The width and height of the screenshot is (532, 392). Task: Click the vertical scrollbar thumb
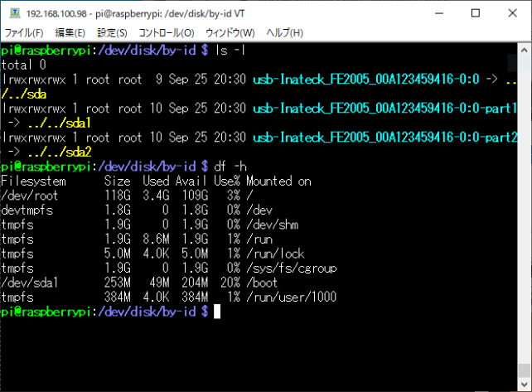(x=524, y=370)
